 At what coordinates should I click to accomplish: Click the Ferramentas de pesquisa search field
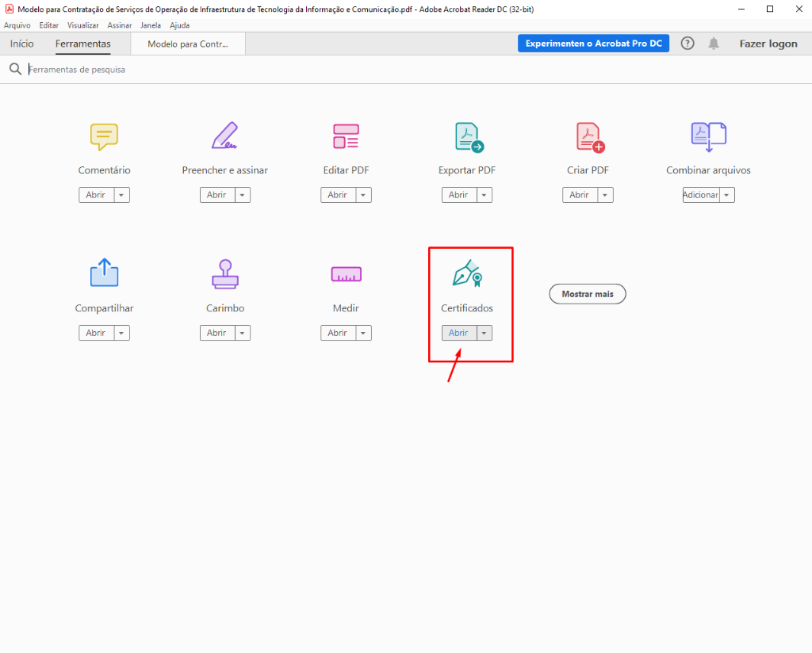click(238, 70)
